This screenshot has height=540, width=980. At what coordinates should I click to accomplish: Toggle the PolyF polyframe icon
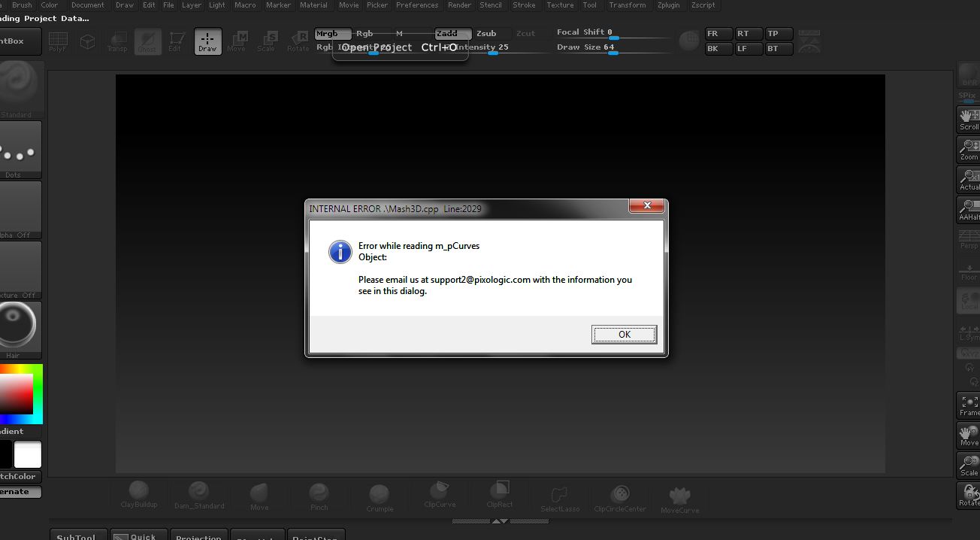coord(58,41)
